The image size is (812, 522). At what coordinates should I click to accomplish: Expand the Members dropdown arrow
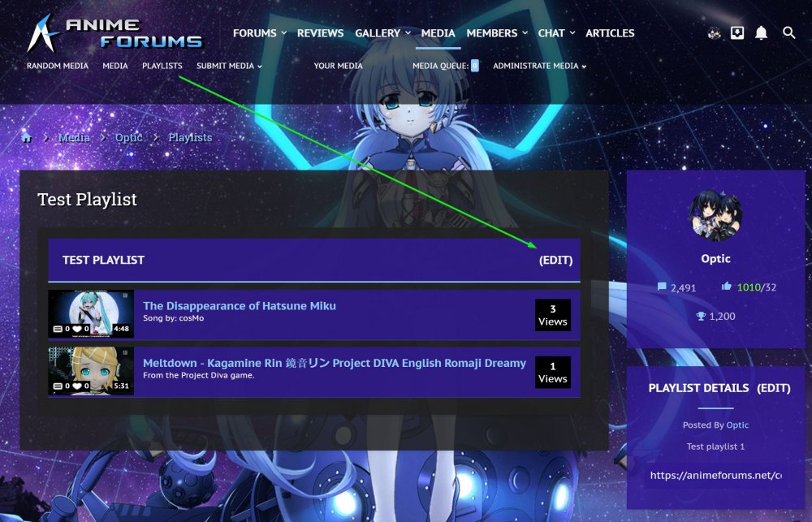(525, 33)
